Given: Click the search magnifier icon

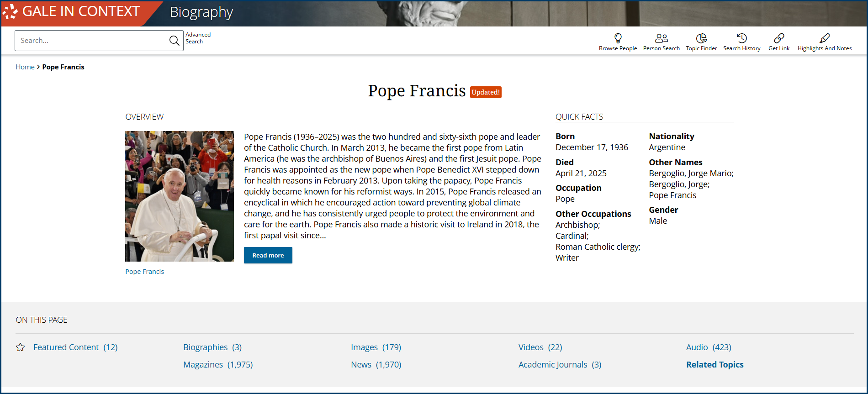Looking at the screenshot, I should point(174,41).
